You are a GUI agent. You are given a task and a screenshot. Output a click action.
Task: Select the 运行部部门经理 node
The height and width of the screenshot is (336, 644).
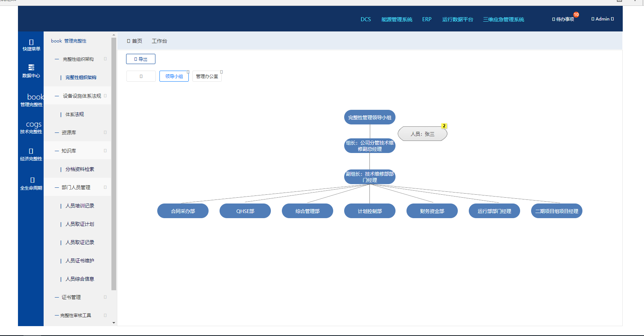coord(494,211)
